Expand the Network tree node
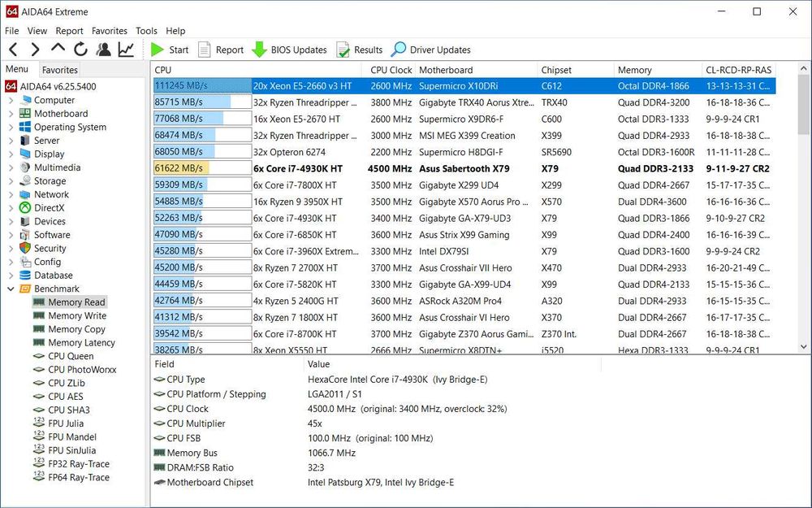This screenshot has height=508, width=812. 11,194
